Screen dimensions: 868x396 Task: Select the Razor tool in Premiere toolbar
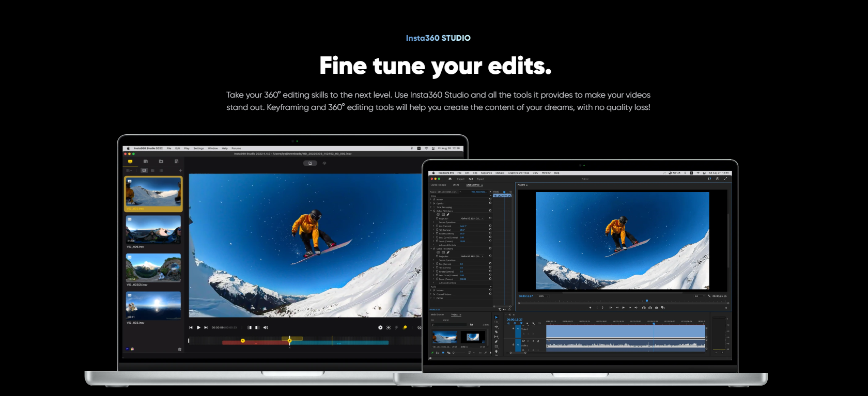(496, 332)
